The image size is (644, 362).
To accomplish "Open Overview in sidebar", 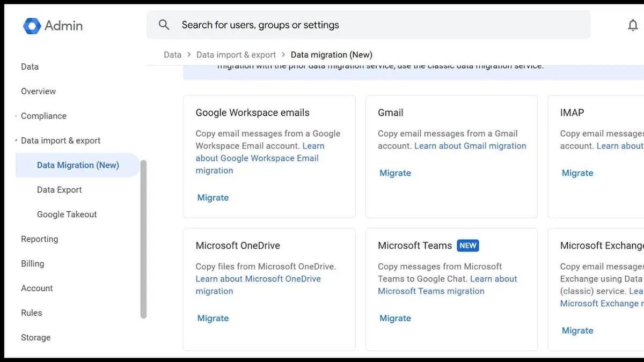I will (38, 91).
